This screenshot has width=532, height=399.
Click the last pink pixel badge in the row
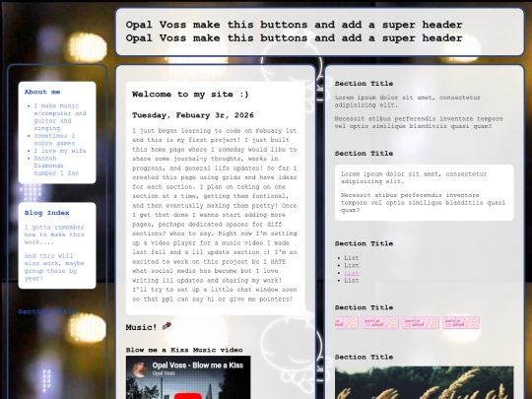[461, 323]
